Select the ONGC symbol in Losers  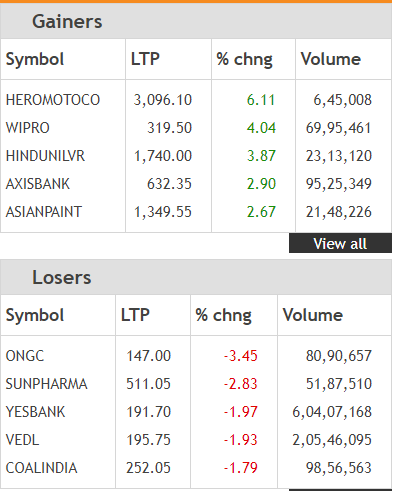point(25,356)
